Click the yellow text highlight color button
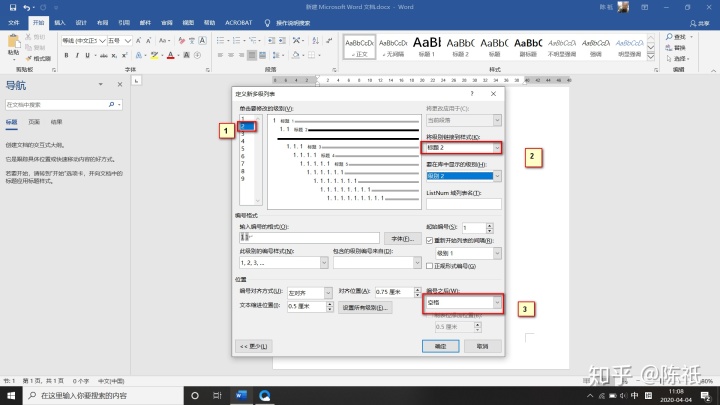Viewport: 720px width, 405px height. (154, 55)
